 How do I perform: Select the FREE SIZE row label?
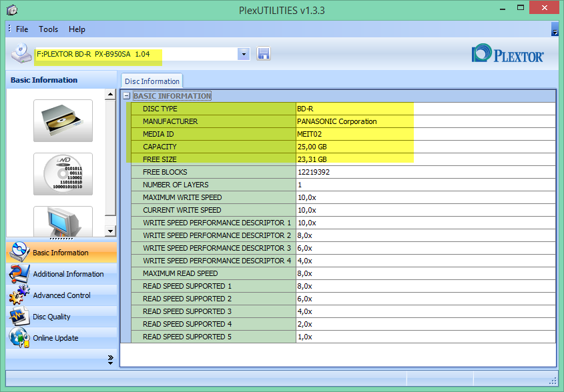tap(160, 159)
